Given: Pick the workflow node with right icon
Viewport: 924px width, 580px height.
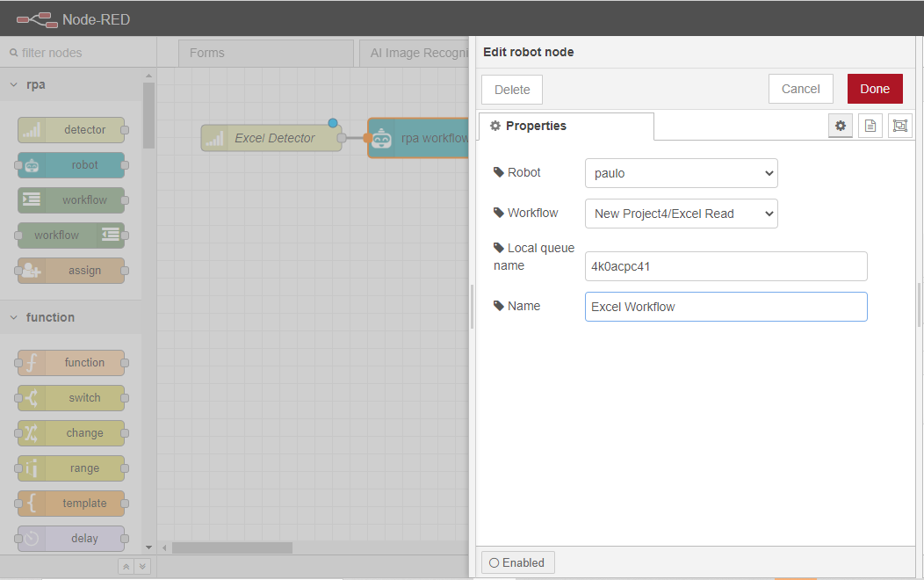Looking at the screenshot, I should pos(71,236).
